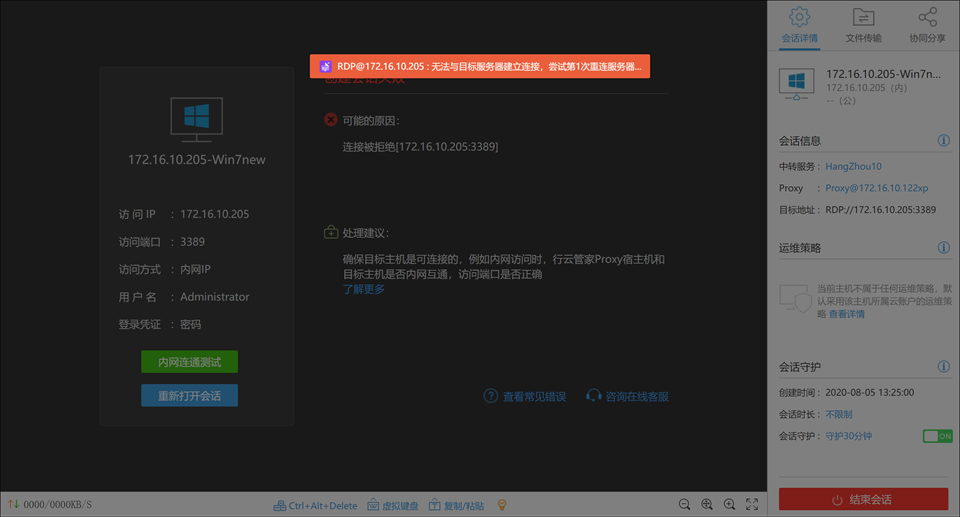Open the 虚拟键盘 virtual keyboard
This screenshot has height=517, width=960.
click(x=393, y=506)
